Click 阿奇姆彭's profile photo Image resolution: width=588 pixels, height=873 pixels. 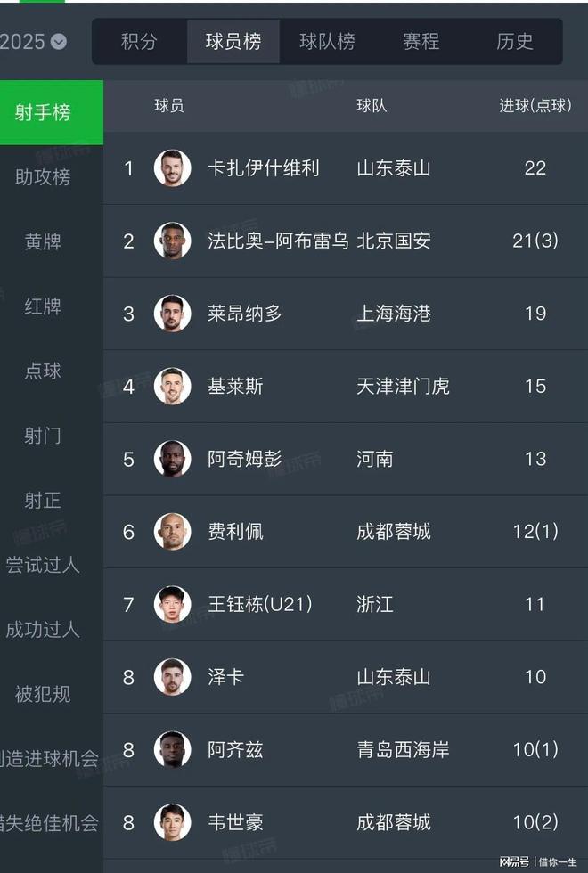click(x=173, y=459)
